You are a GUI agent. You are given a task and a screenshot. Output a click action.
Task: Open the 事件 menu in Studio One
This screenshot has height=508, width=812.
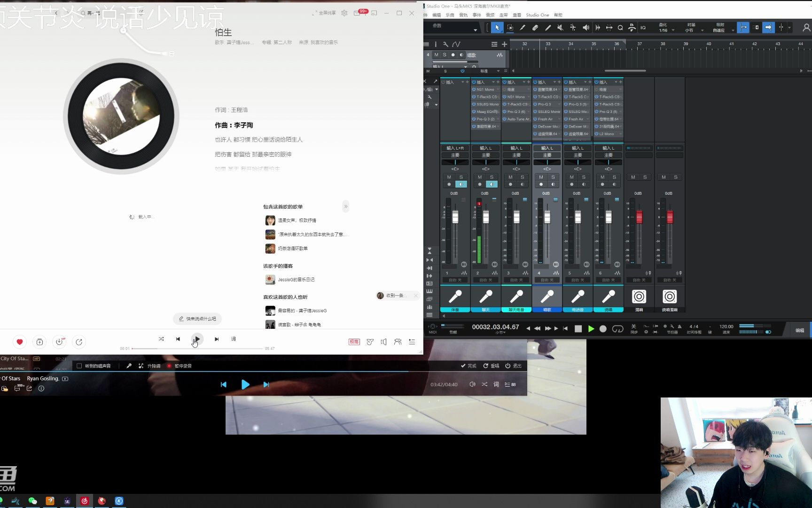(476, 15)
